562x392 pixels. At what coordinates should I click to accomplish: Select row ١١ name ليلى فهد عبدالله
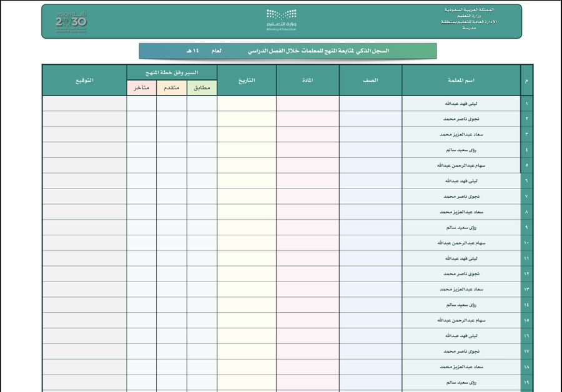pos(461,258)
